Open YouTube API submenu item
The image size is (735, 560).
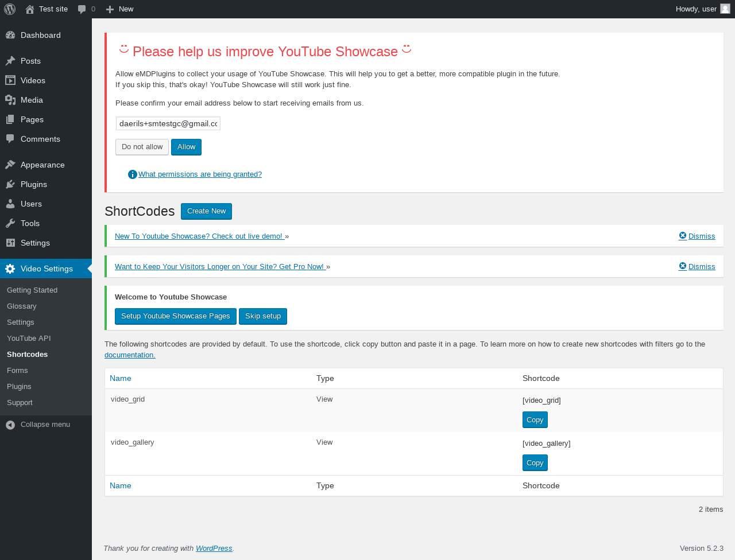click(x=29, y=339)
